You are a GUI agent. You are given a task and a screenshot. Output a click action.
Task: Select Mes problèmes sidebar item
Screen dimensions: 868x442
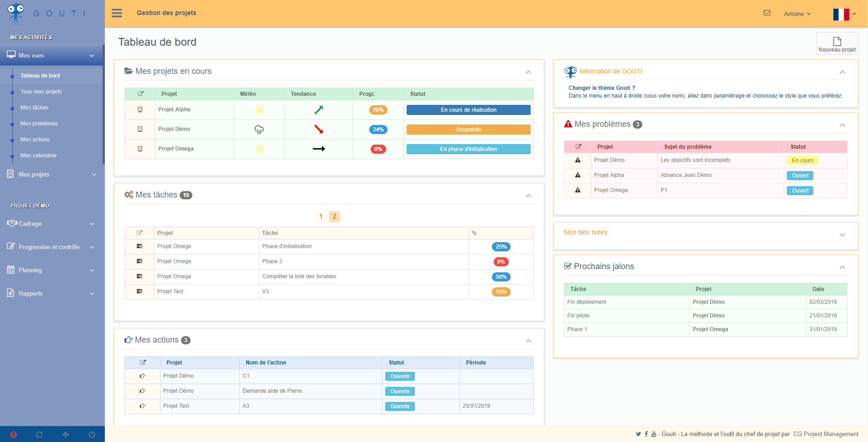point(39,124)
